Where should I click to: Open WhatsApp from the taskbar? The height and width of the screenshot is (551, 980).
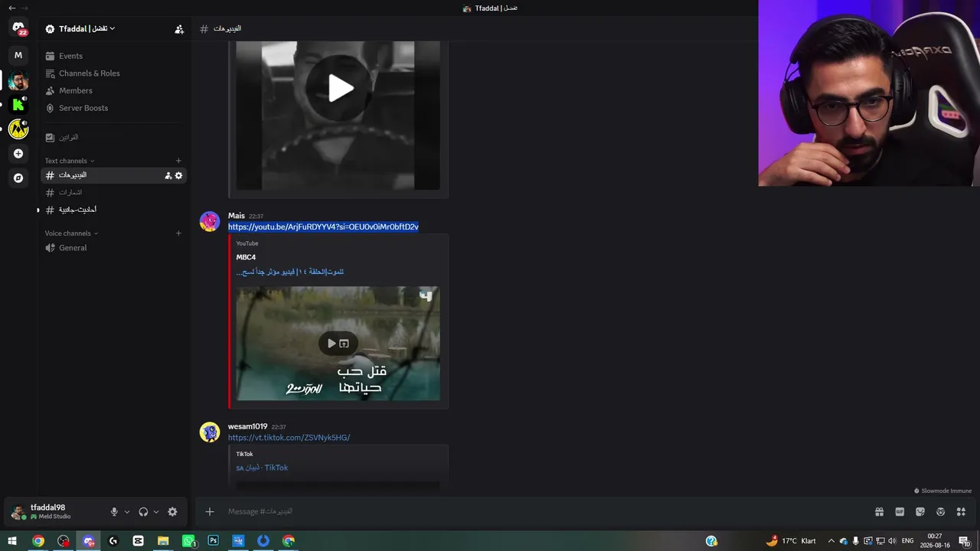188,541
